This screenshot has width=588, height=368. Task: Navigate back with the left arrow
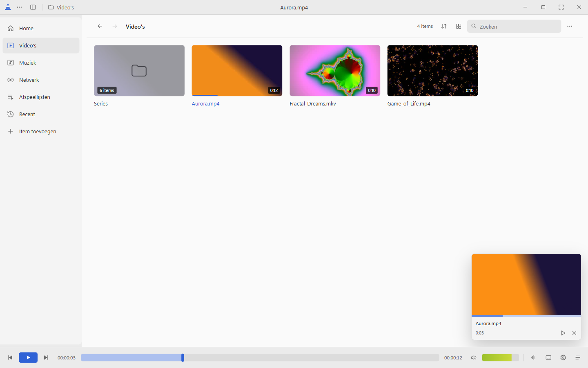tap(100, 26)
